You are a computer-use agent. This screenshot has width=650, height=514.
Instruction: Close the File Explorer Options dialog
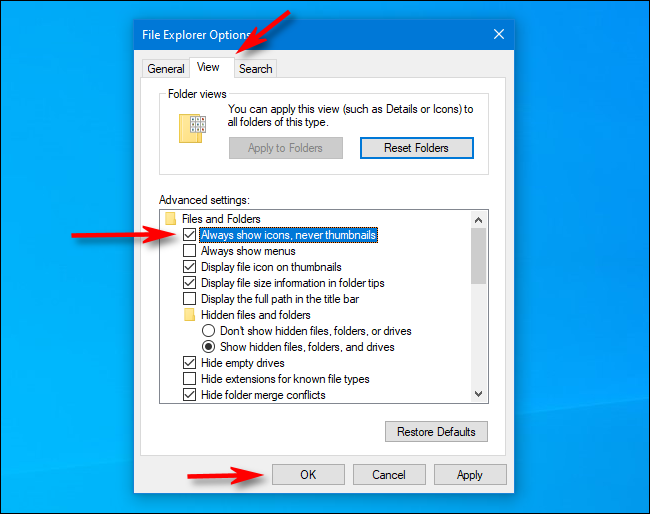(x=498, y=34)
